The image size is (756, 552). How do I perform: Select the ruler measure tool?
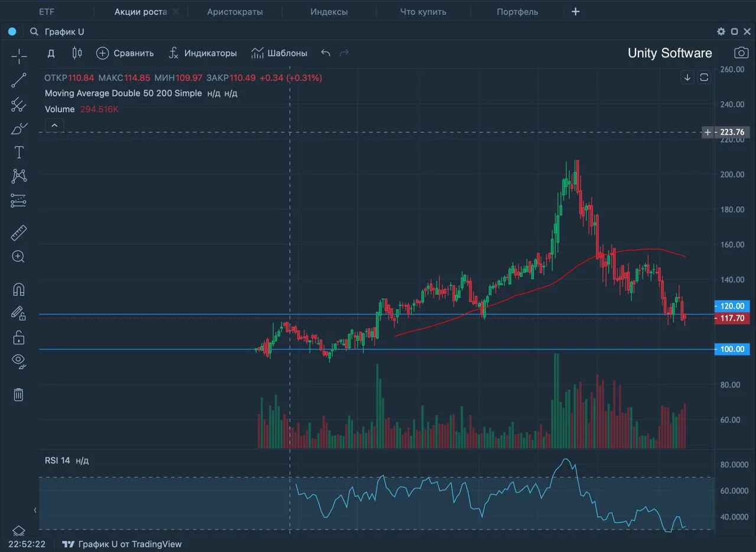tap(19, 233)
